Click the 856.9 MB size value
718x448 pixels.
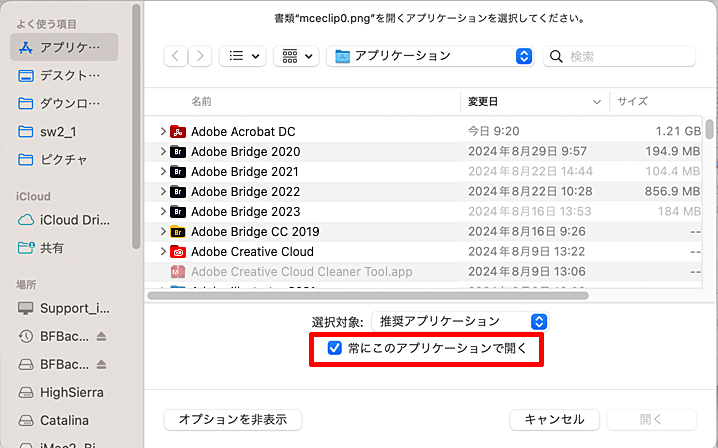click(x=672, y=191)
